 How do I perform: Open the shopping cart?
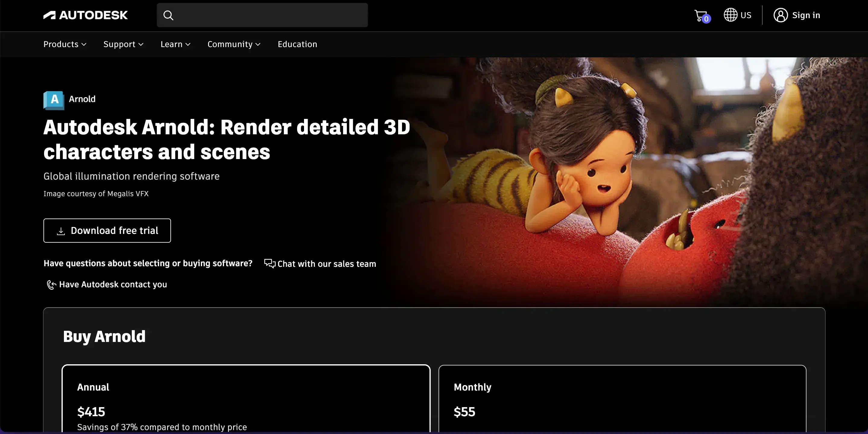pos(701,15)
